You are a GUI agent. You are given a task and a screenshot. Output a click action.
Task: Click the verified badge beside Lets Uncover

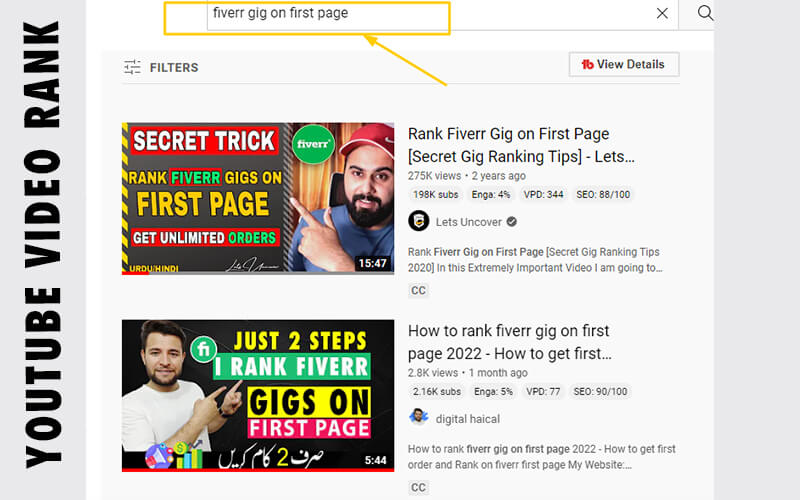(511, 222)
